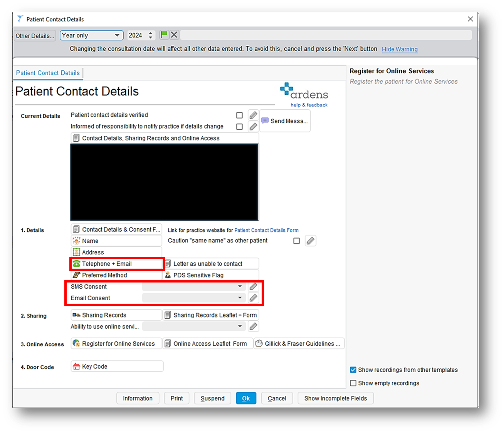
Task: Tick Caution same name as other patient checkbox
Action: pyautogui.click(x=296, y=241)
